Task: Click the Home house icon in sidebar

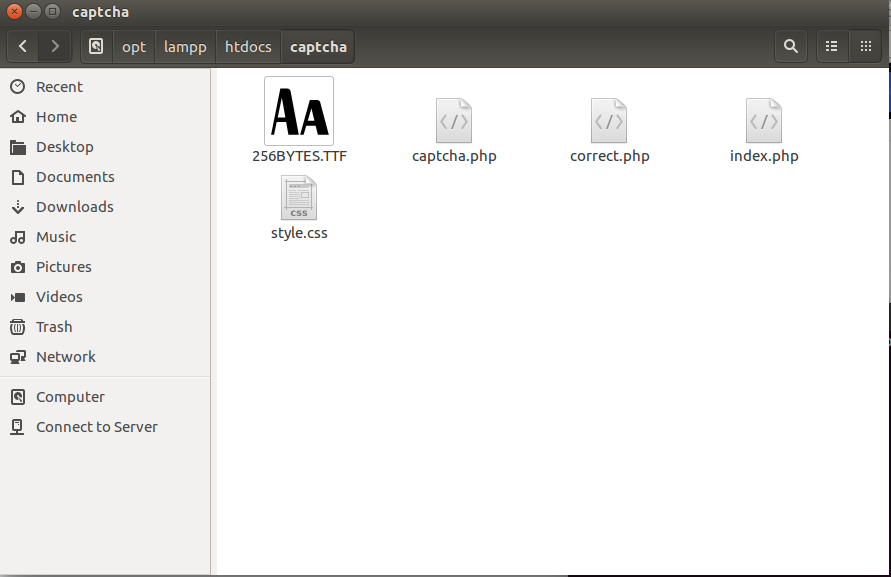Action: coord(18,117)
